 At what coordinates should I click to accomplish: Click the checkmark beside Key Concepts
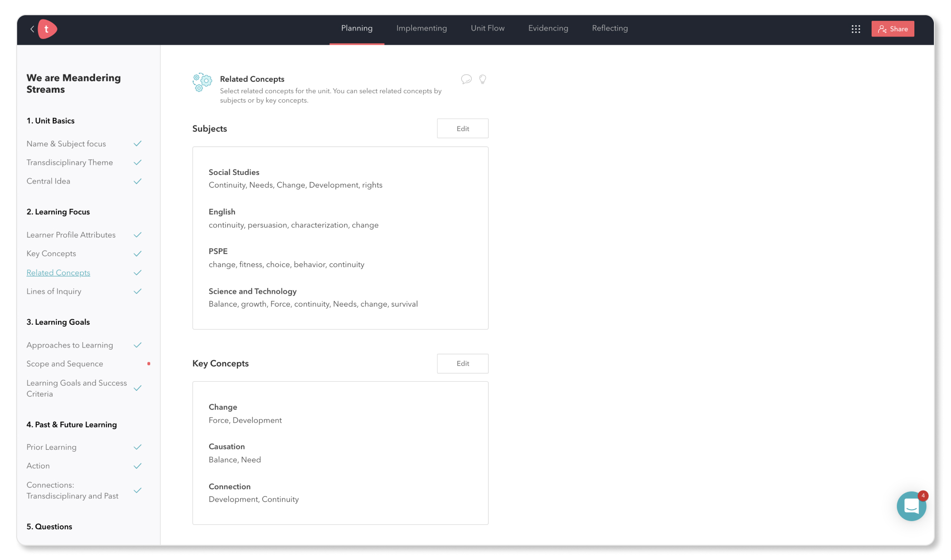pyautogui.click(x=137, y=254)
